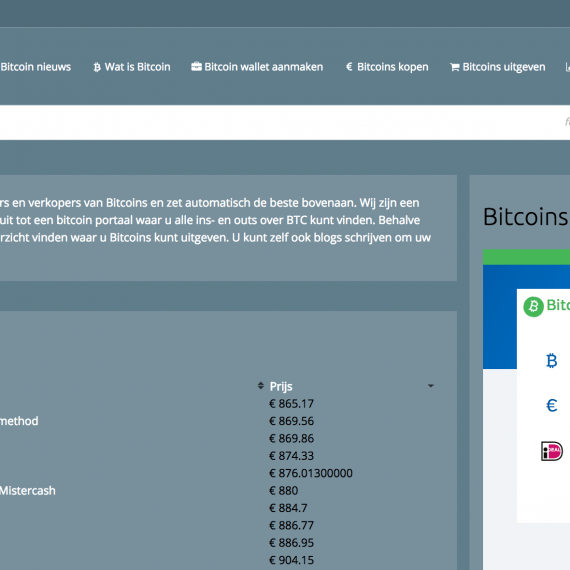Open the Bitcoins uitgeven menu item
Image resolution: width=570 pixels, height=570 pixels.
coord(504,67)
